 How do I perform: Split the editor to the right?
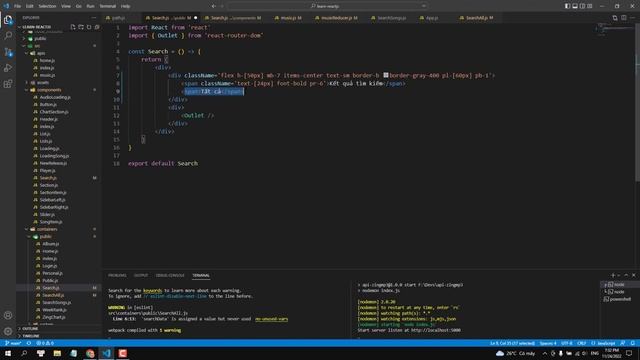(x=624, y=18)
